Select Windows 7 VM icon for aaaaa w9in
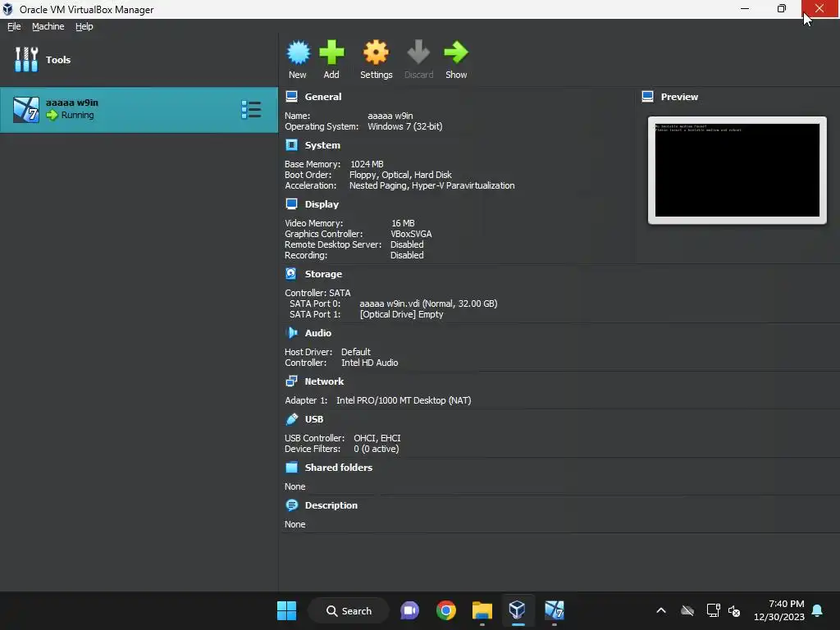840x630 pixels. 25,110
